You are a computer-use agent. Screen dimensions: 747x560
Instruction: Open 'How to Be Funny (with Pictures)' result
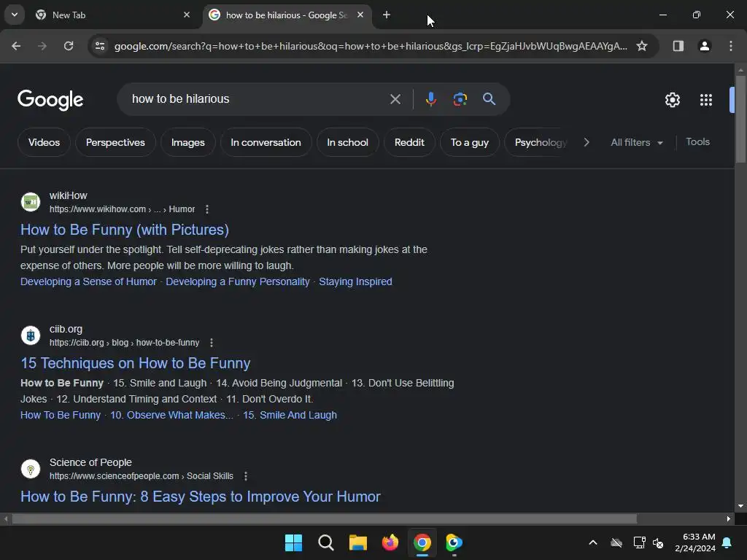(x=124, y=230)
